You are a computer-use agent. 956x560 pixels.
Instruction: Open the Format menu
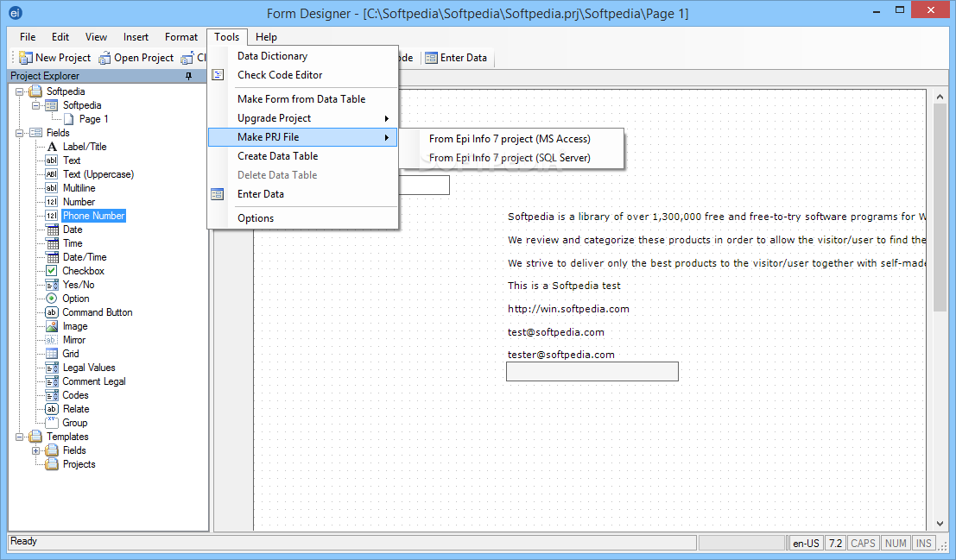(181, 37)
